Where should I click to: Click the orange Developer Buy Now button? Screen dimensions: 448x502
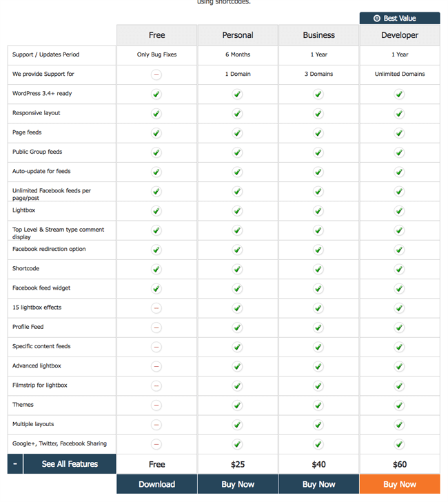click(399, 484)
